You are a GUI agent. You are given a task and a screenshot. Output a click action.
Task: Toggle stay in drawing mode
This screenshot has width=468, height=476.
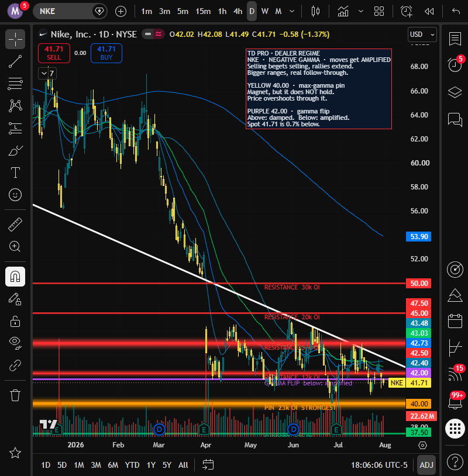click(x=15, y=299)
